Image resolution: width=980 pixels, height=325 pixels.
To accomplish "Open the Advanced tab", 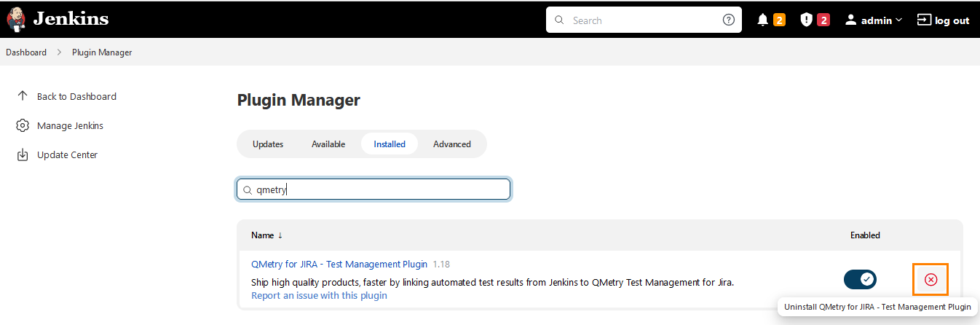I will (x=451, y=144).
